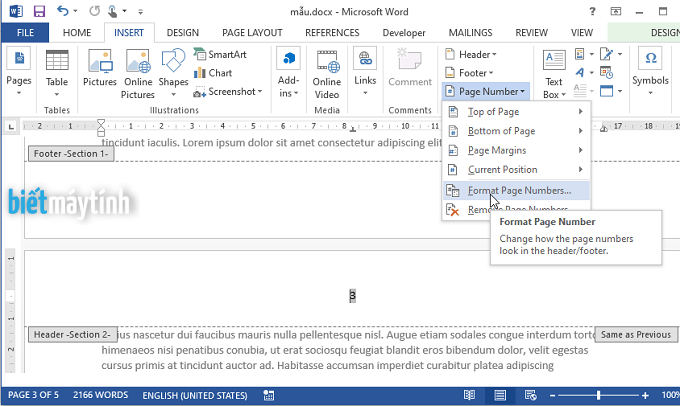
Task: Click the WordArt letter A icon
Action: click(580, 73)
